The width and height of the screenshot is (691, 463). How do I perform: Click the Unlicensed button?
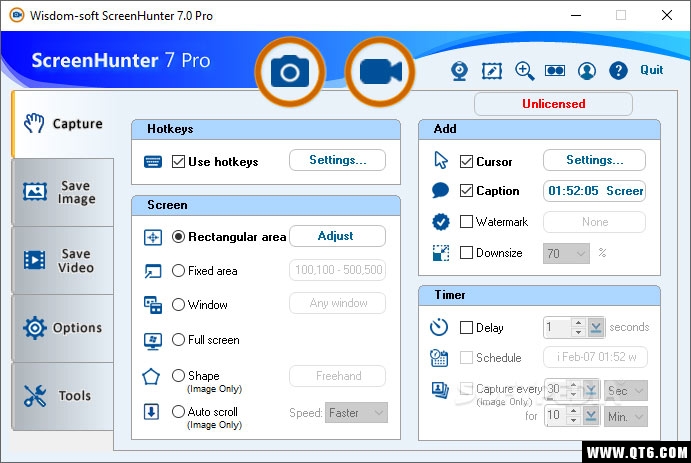(x=554, y=104)
